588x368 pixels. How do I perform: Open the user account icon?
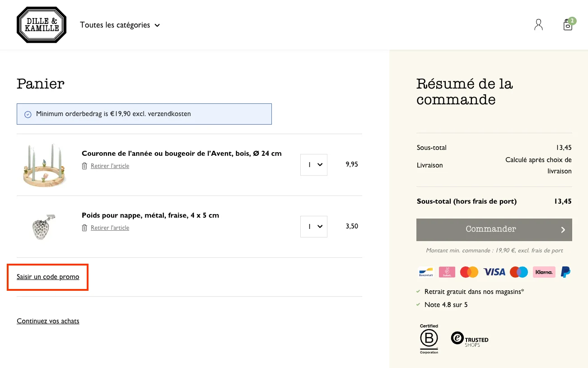pos(538,25)
